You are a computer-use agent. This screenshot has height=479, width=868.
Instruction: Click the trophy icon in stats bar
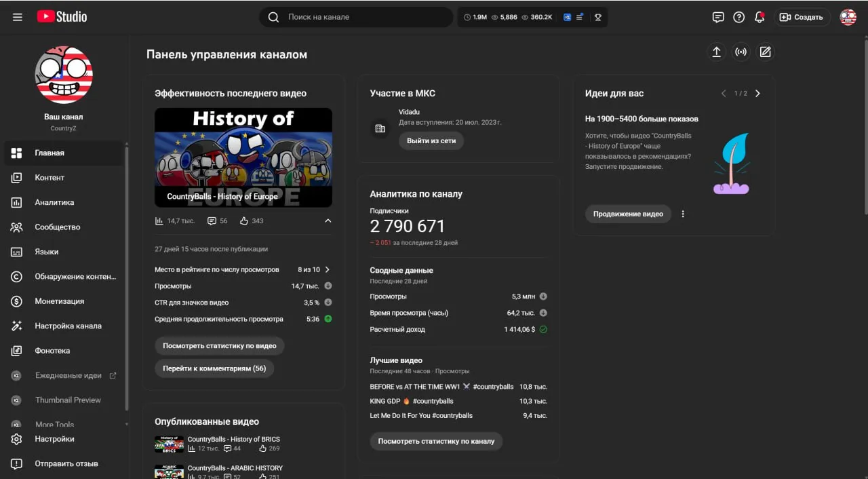597,17
